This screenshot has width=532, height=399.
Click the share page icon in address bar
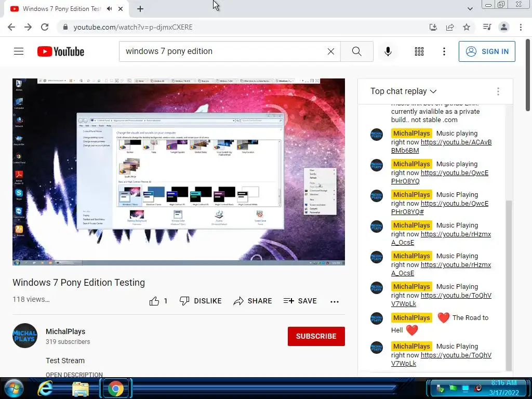point(450,27)
